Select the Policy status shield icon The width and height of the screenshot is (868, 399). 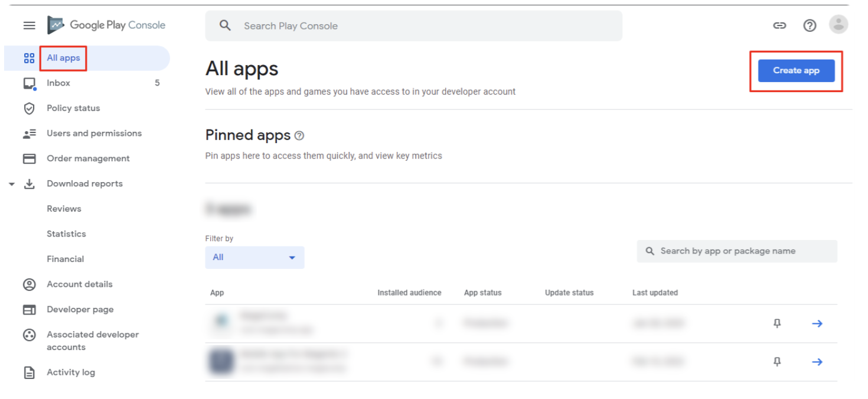[x=29, y=108]
